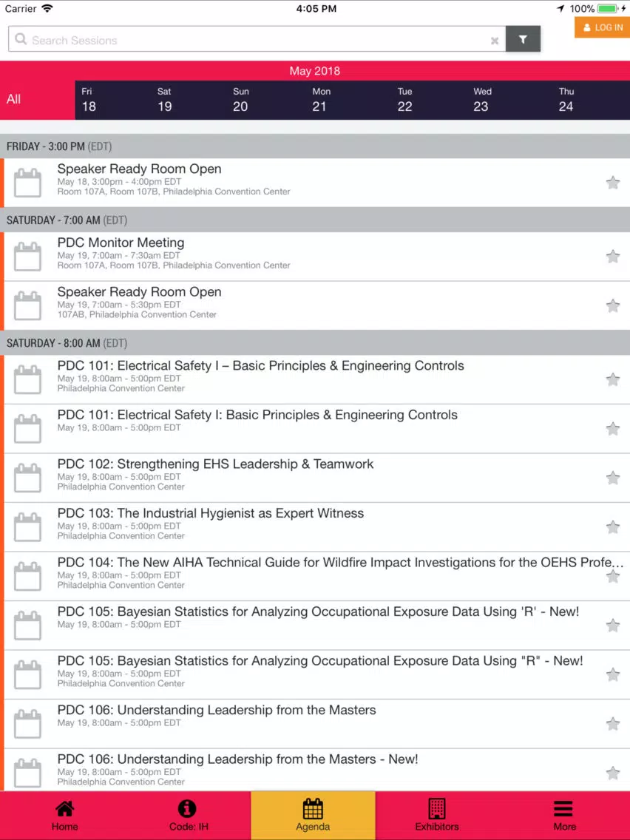Tap the LOG IN button
This screenshot has height=840, width=630.
coord(603,27)
